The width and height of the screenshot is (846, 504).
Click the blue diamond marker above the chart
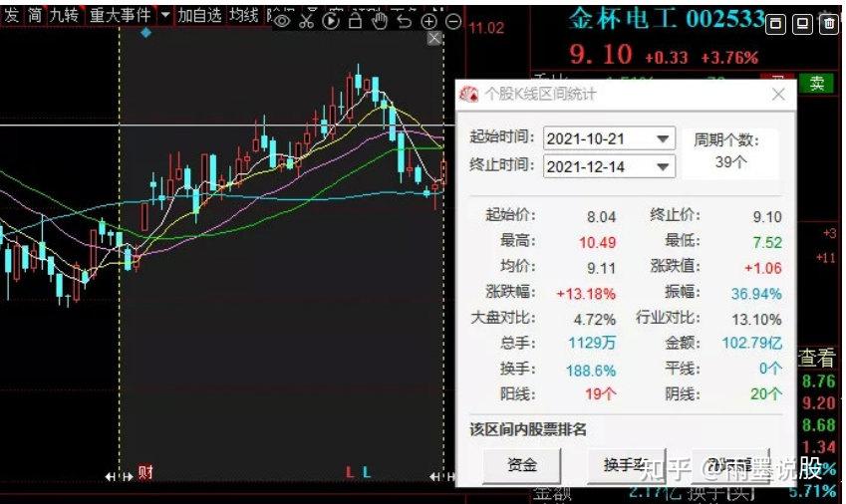coord(146,33)
